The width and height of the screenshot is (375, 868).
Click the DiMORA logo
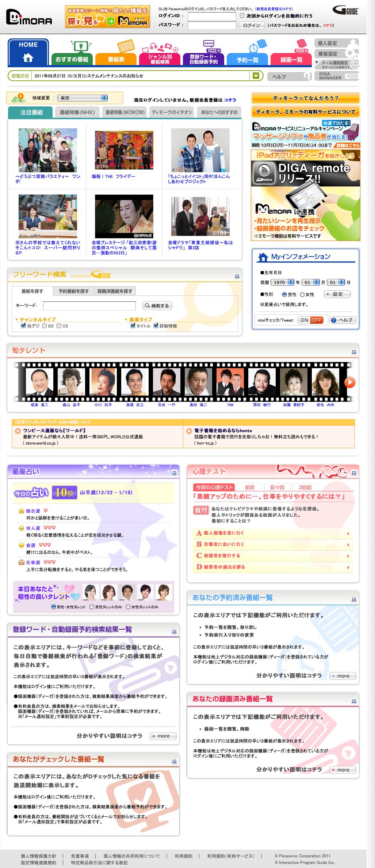coord(29,17)
